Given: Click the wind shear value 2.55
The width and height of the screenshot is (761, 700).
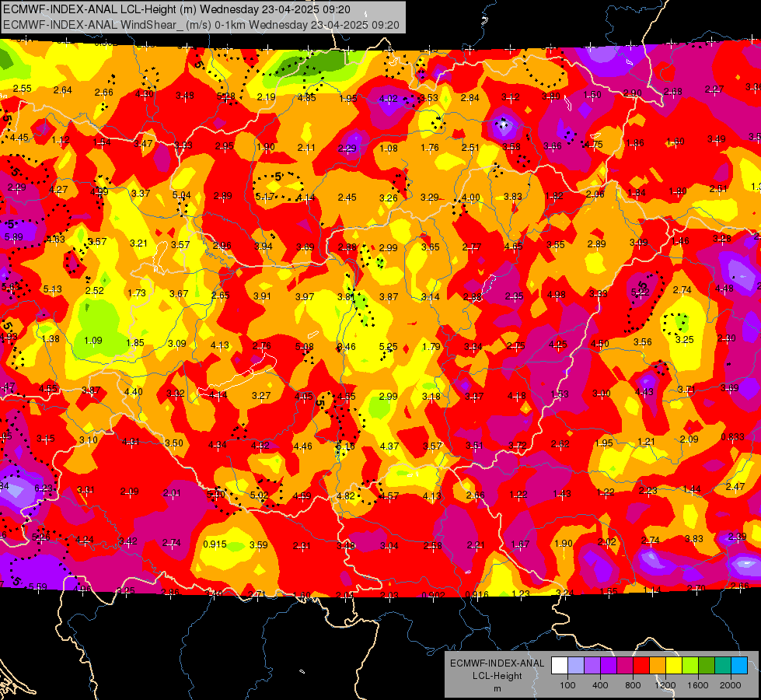Looking at the screenshot, I should pos(23,89).
